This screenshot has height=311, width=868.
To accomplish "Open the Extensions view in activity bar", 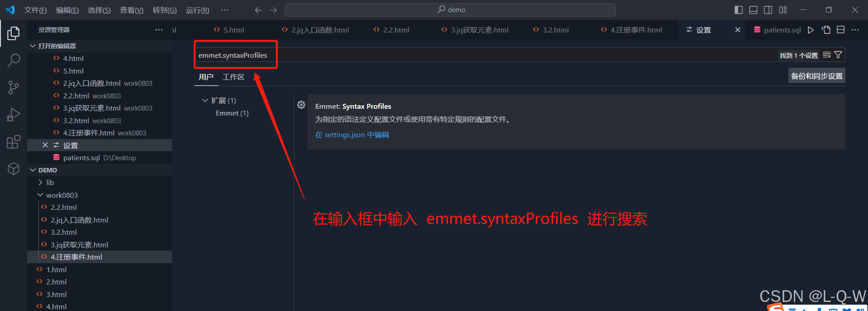I will pos(14,142).
